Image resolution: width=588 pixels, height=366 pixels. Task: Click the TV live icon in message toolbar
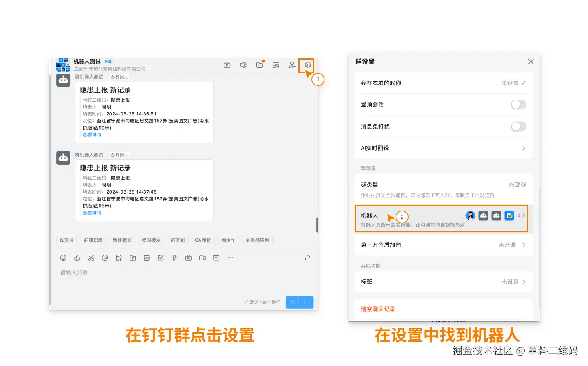(x=188, y=258)
